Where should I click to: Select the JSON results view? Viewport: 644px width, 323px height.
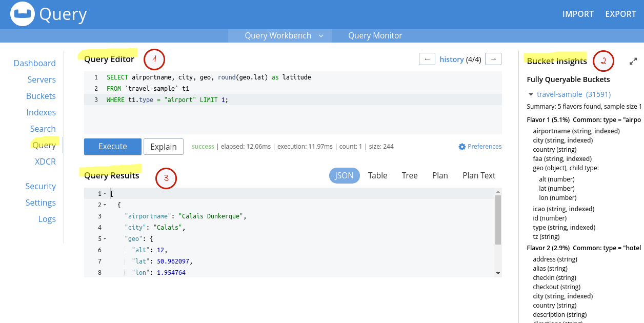(344, 175)
